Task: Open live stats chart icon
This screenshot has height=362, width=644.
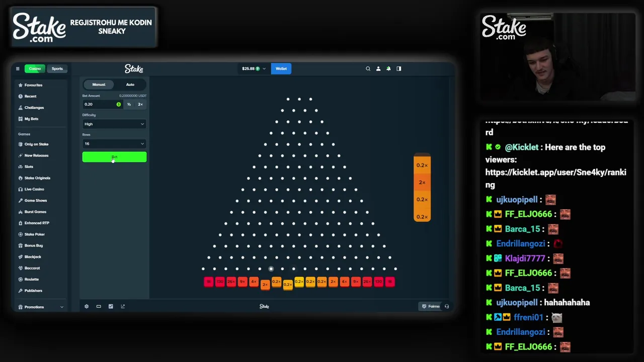Action: (111, 306)
